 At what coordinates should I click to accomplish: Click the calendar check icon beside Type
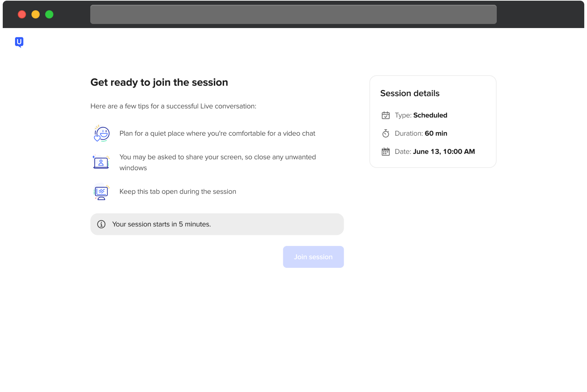[386, 115]
